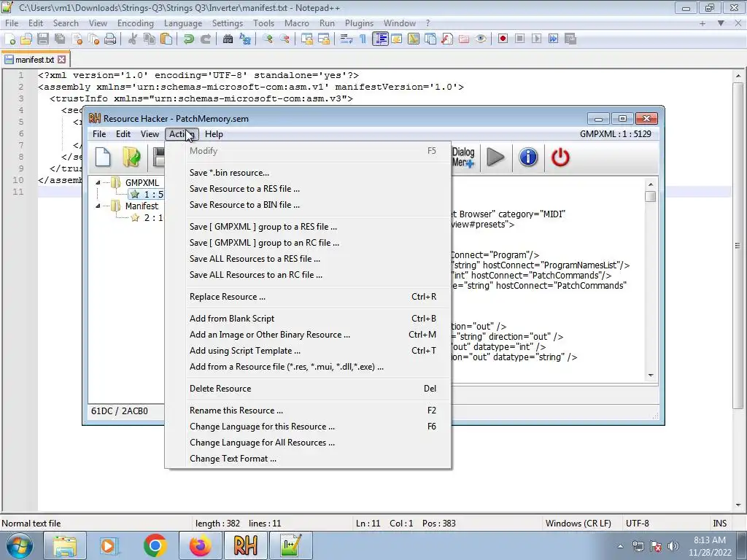Open Find with the binoculars icon

coord(228,39)
